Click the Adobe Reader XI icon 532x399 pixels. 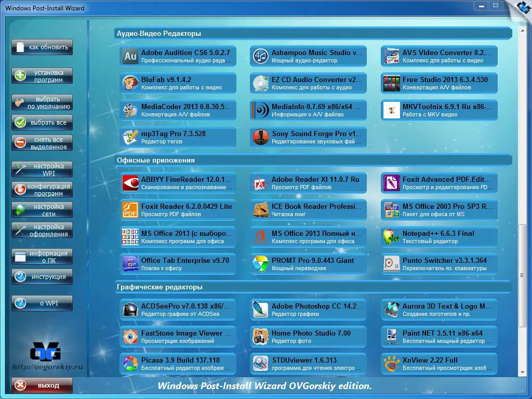click(x=261, y=183)
